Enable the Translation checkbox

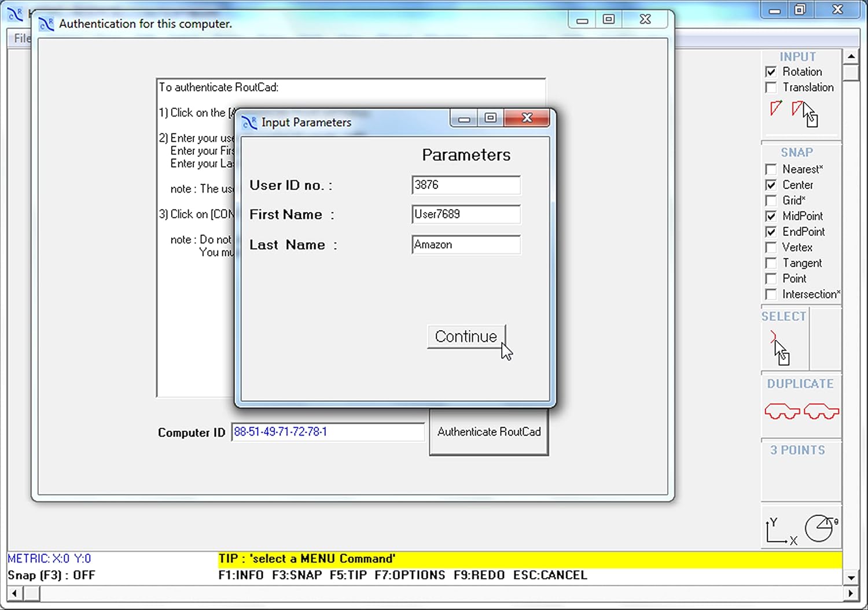click(x=771, y=87)
